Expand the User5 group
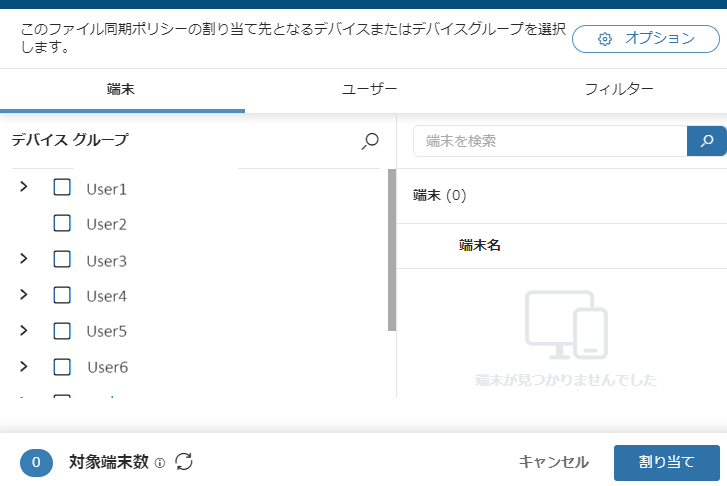This screenshot has width=727, height=486. tap(24, 331)
